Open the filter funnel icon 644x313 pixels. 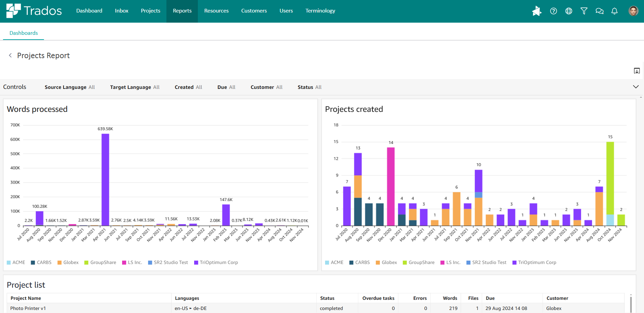[584, 11]
